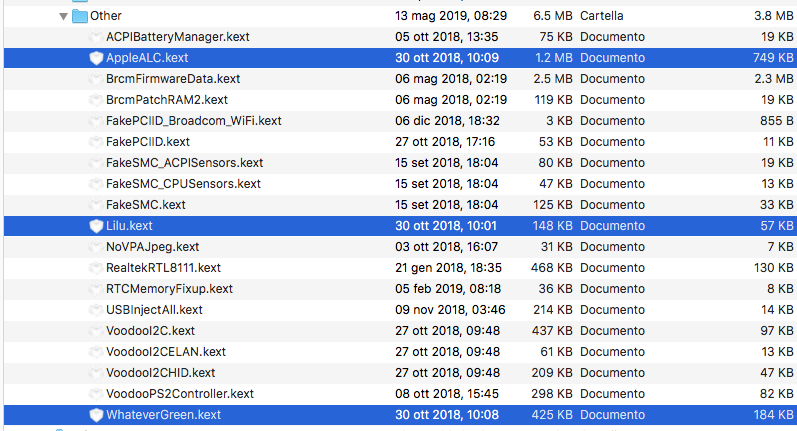Click the 6.5 MB size of Other

pos(553,16)
